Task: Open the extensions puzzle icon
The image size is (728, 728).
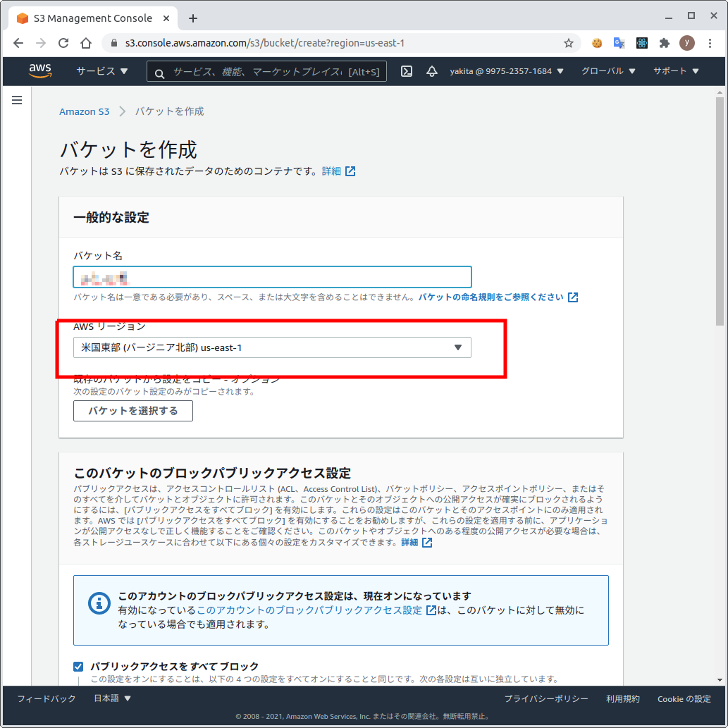Action: 665,43
